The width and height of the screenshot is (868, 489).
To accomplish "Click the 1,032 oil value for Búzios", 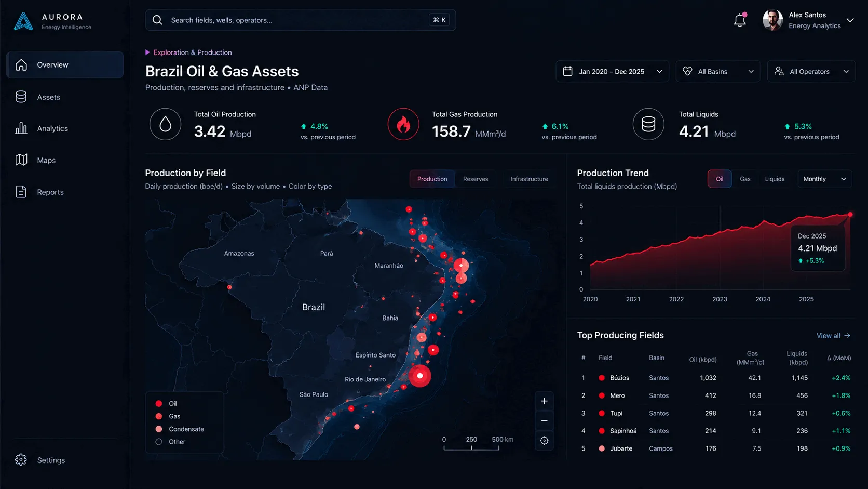I will coord(708,378).
